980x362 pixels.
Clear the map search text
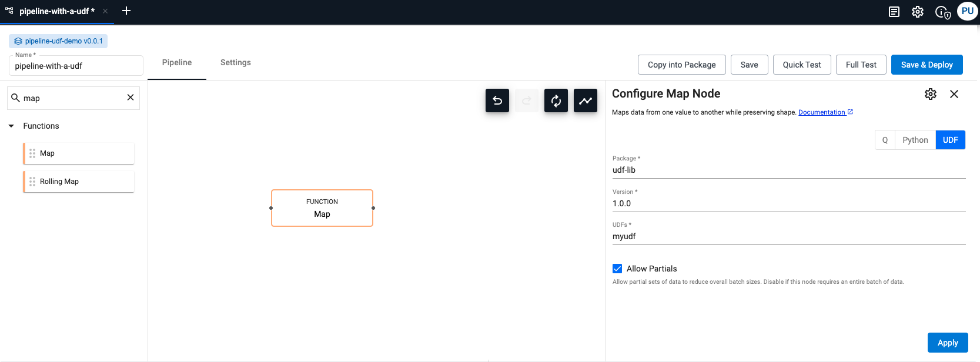[x=131, y=98]
